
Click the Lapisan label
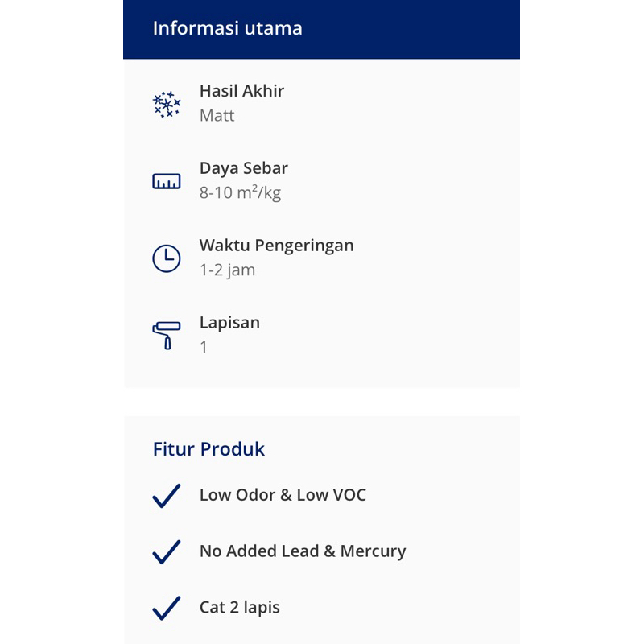click(229, 323)
